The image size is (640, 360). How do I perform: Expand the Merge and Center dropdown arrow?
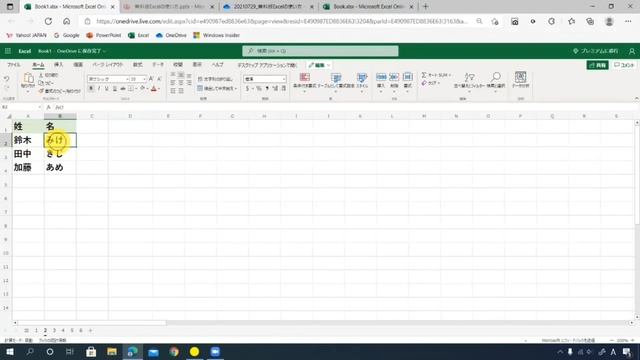[x=236, y=89]
